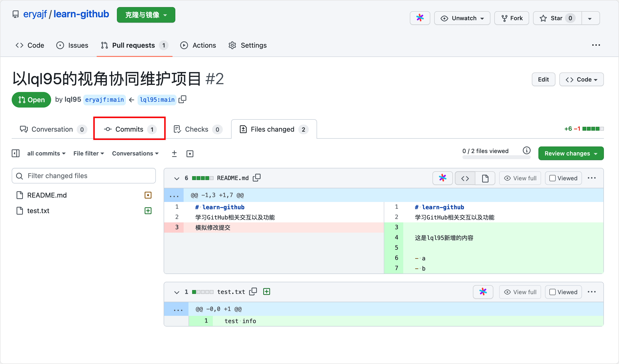This screenshot has width=619, height=364.
Task: Expand hidden lines above README.md hunk
Action: 174,195
